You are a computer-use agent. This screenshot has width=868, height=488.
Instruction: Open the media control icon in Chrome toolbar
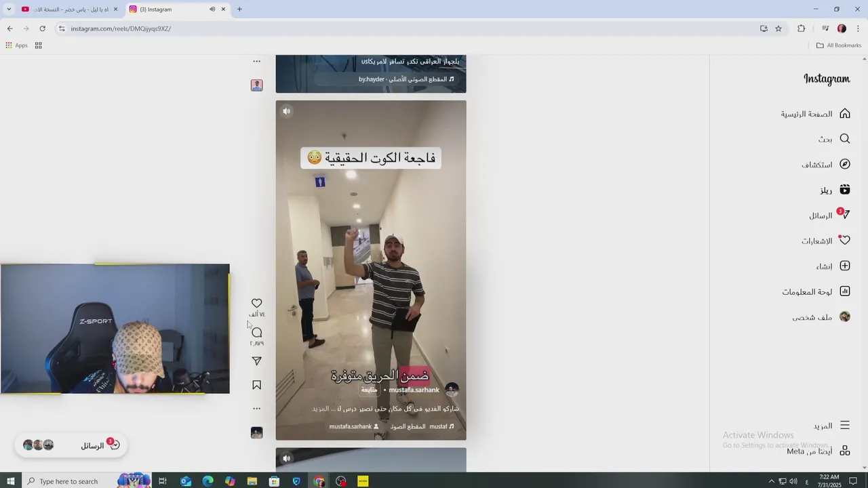[825, 28]
